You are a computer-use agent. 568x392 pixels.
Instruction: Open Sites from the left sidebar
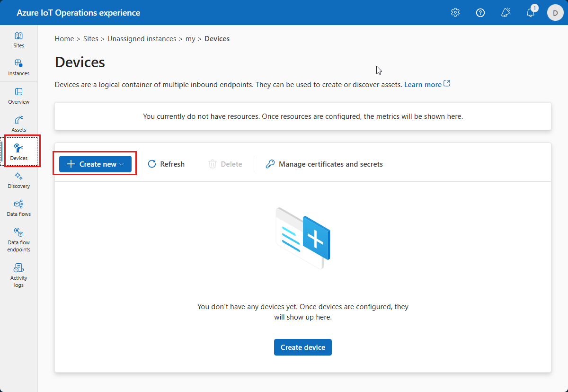click(x=18, y=40)
